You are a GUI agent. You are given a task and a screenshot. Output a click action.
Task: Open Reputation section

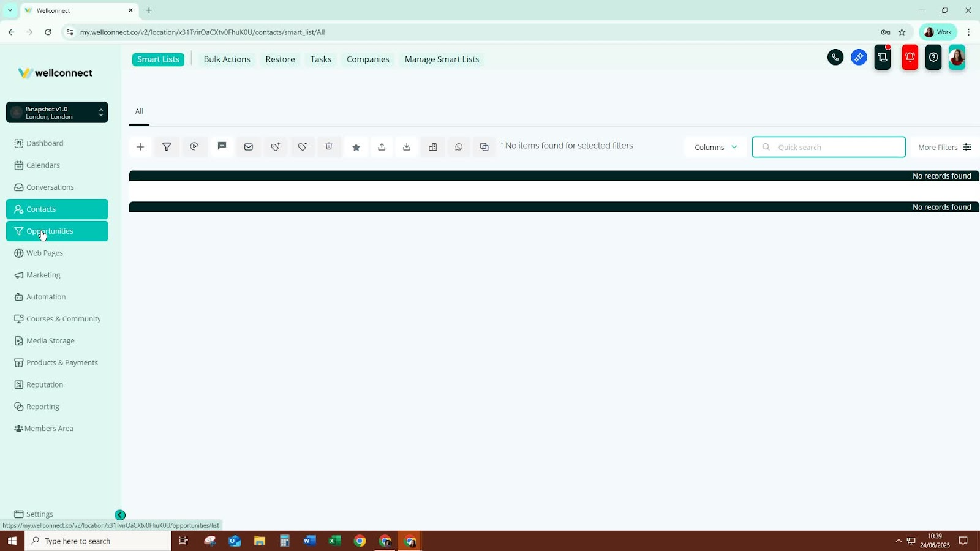57,385
